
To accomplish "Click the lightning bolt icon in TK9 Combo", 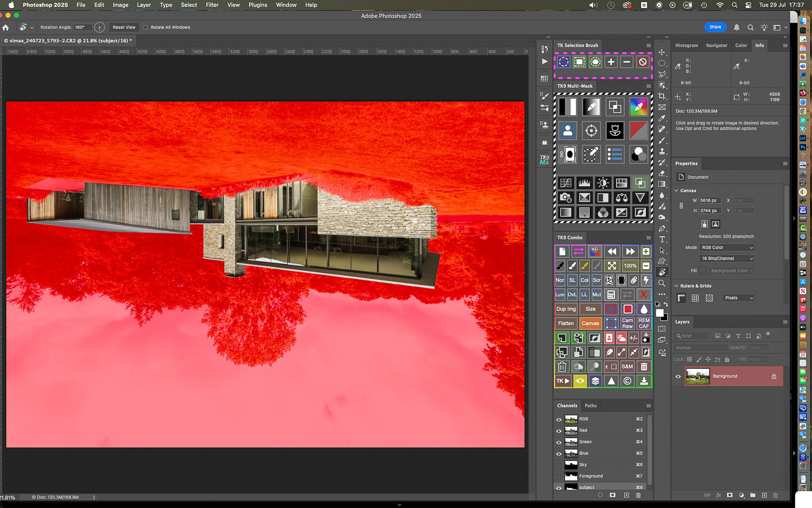I will point(646,280).
